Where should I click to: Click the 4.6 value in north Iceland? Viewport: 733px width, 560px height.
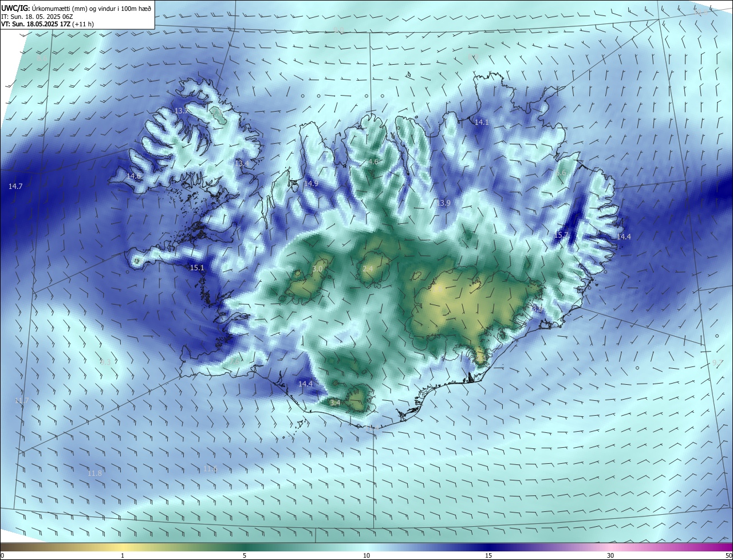click(373, 162)
